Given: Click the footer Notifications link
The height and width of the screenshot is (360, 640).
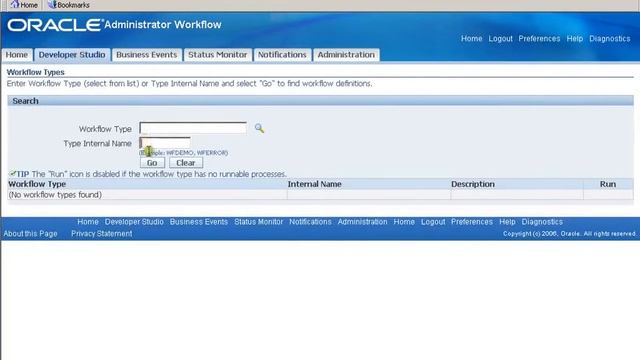Looking at the screenshot, I should tap(310, 222).
